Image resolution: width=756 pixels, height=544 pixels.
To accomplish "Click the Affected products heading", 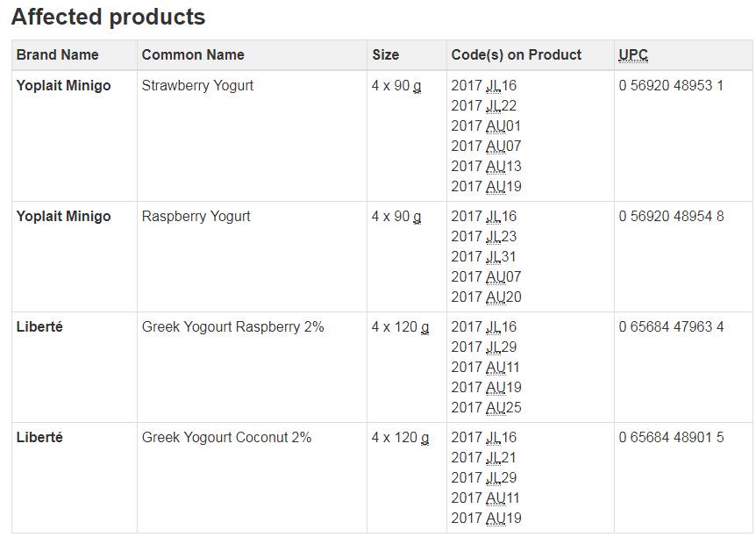I will [108, 17].
